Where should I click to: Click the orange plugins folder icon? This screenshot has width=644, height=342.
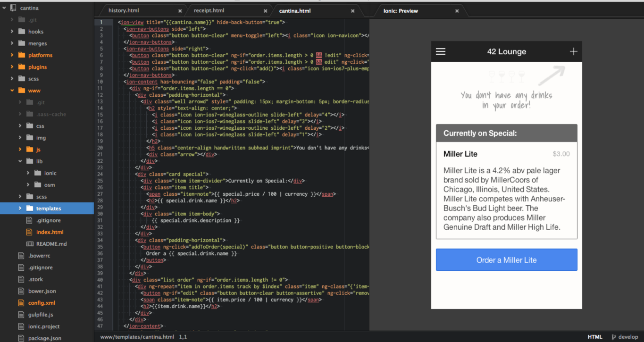21,67
